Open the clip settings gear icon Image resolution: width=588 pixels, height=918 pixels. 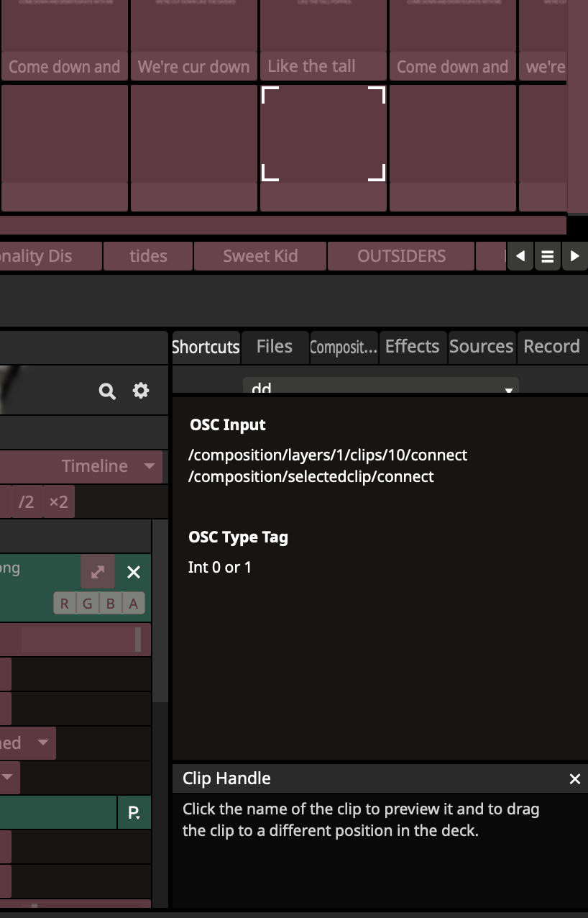(x=141, y=391)
